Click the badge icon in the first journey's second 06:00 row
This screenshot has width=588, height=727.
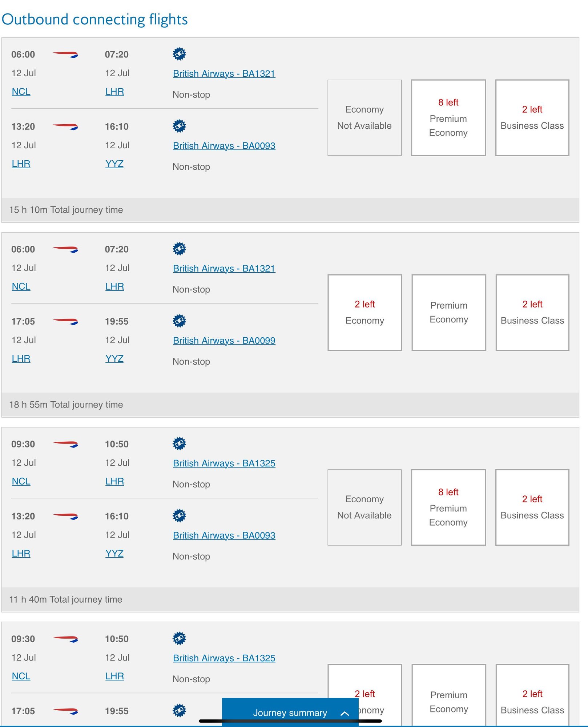[179, 249]
